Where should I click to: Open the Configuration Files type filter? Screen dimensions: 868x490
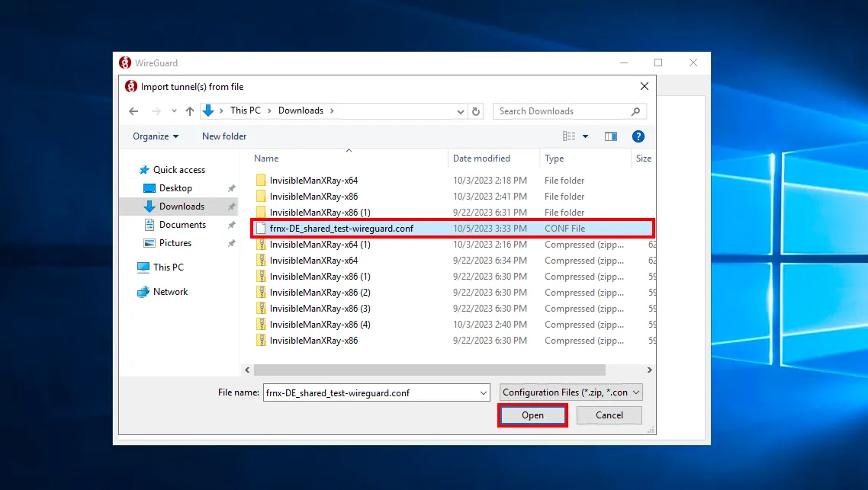pyautogui.click(x=571, y=392)
